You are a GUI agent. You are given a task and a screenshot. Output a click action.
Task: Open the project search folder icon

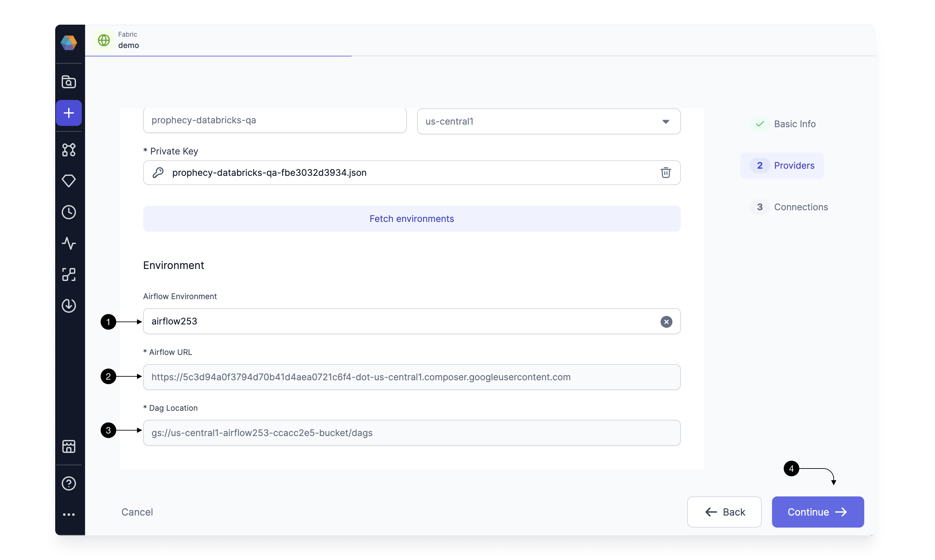tap(69, 81)
